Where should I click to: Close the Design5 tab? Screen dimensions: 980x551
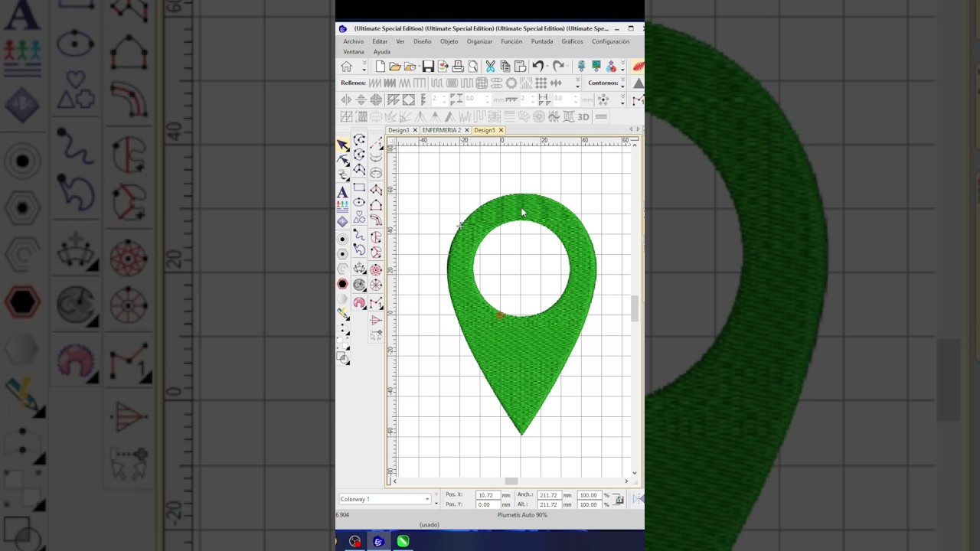[x=501, y=130]
